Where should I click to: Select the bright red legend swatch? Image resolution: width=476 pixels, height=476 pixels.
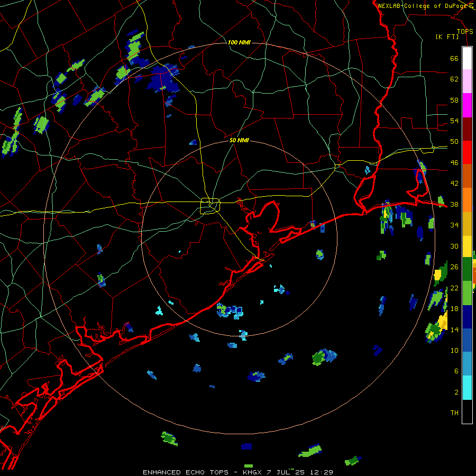pos(467,152)
